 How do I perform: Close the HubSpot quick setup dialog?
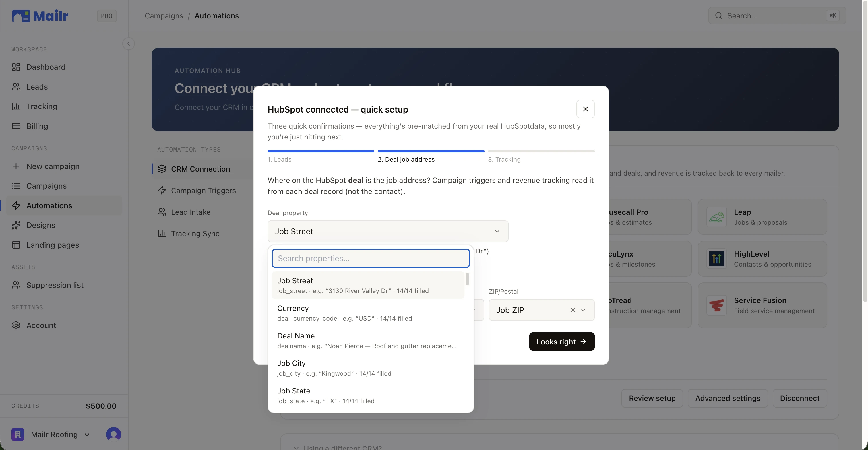click(585, 109)
